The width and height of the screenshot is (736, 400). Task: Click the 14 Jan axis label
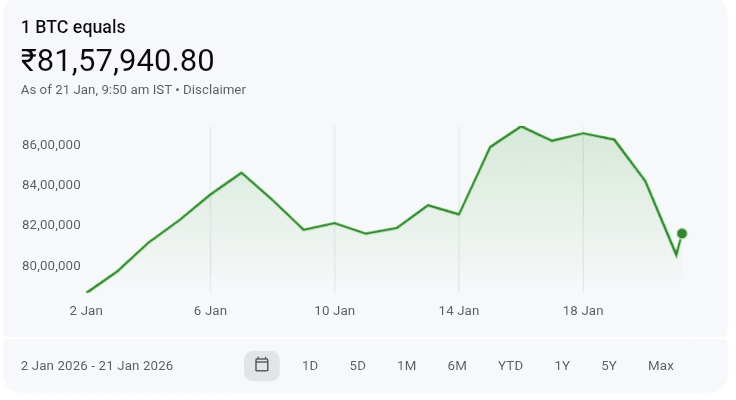tap(459, 310)
